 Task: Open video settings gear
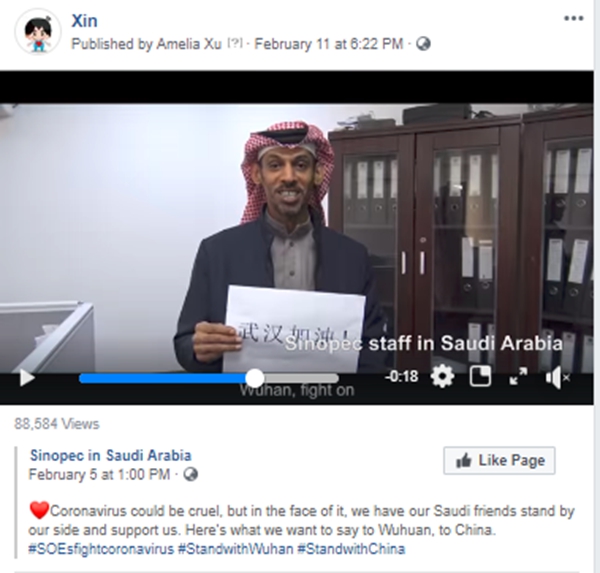(442, 377)
